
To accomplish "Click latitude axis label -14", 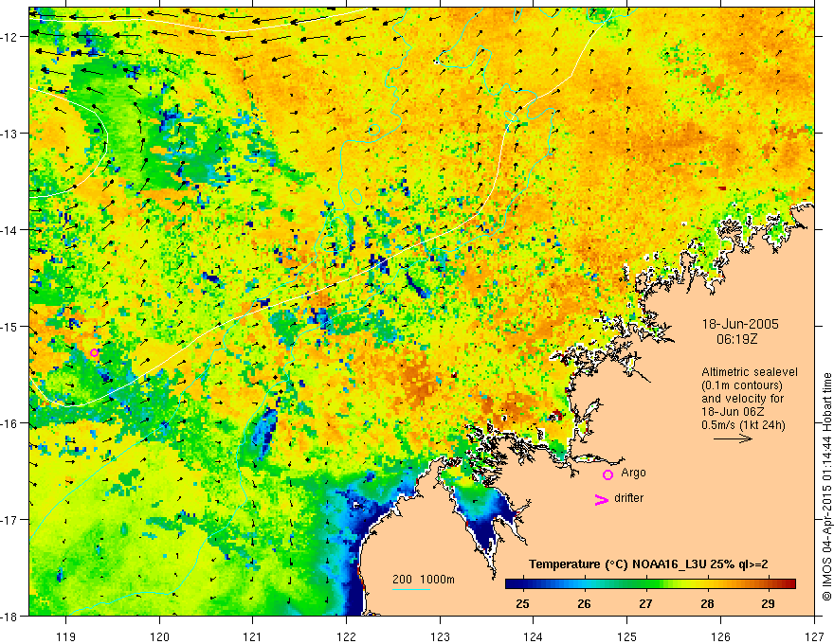I will [x=10, y=230].
